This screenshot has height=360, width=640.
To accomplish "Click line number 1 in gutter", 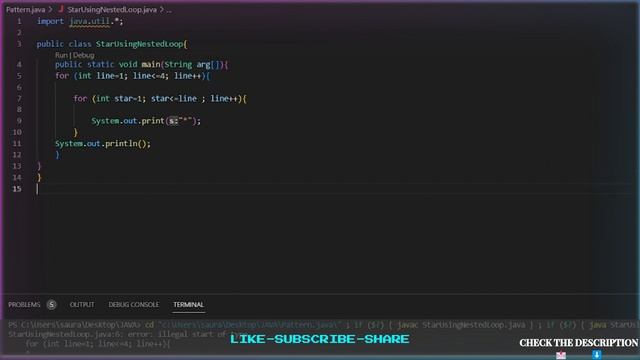I will click(x=19, y=21).
